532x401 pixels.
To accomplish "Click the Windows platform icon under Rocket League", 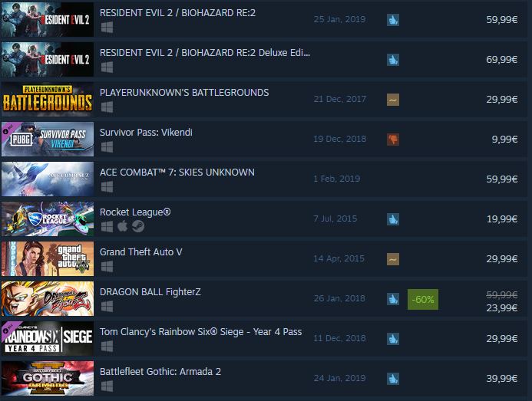I will click(107, 226).
